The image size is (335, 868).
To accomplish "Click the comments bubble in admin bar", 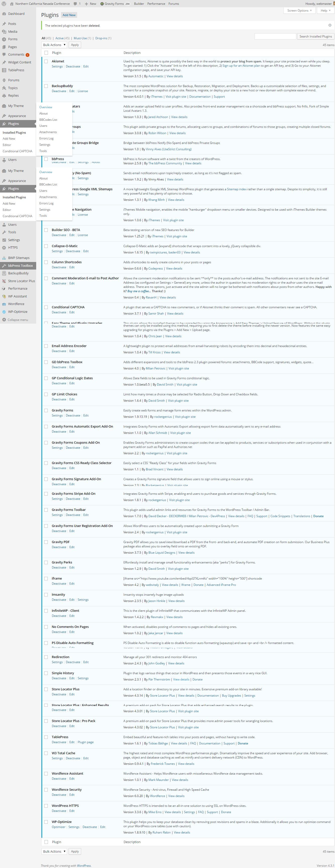I will pos(76,4).
